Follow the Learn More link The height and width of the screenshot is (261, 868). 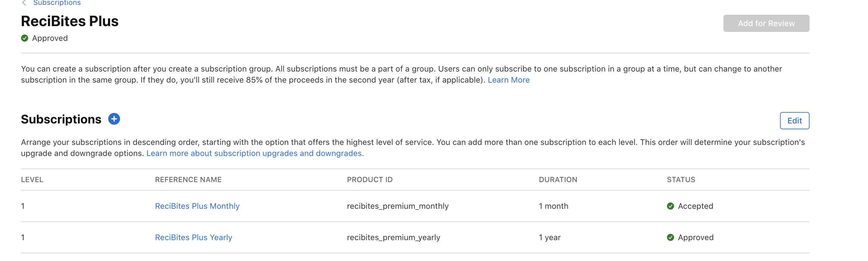pyautogui.click(x=508, y=80)
